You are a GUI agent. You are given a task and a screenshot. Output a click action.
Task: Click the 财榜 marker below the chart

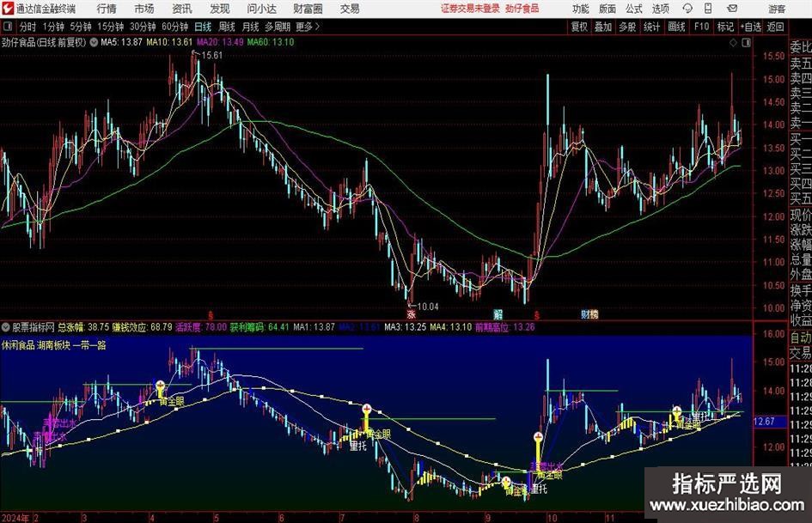[x=589, y=313]
